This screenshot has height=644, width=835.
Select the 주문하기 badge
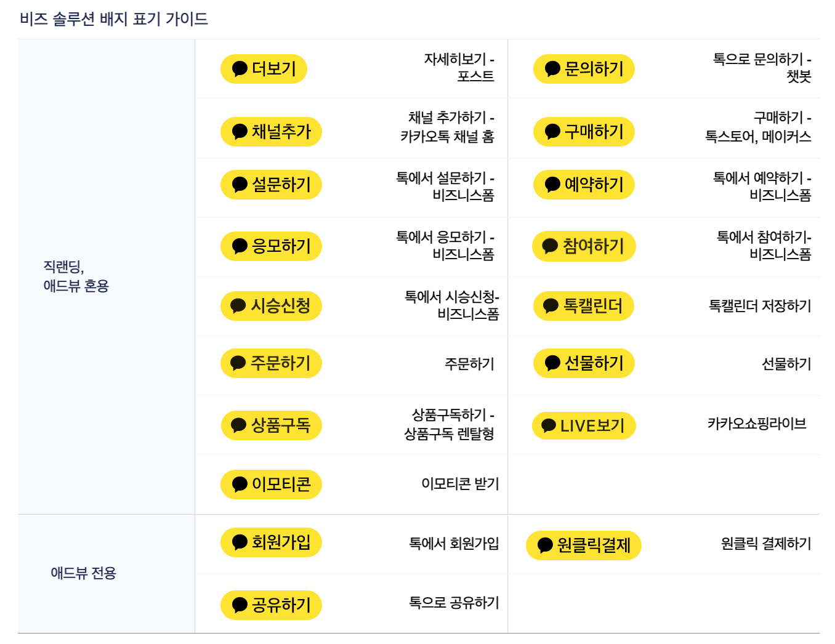[271, 363]
